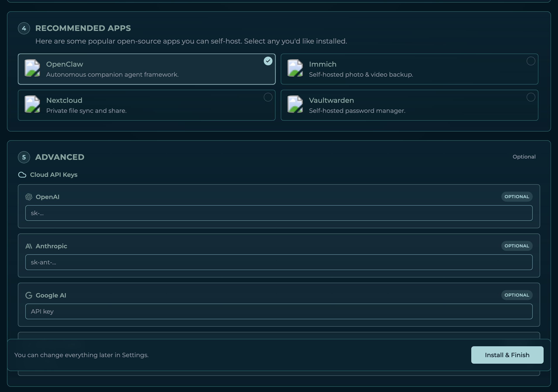Viewport: 558px width, 392px height.
Task: Click the 'Here are some popular open-source apps' sentence
Action: (191, 41)
